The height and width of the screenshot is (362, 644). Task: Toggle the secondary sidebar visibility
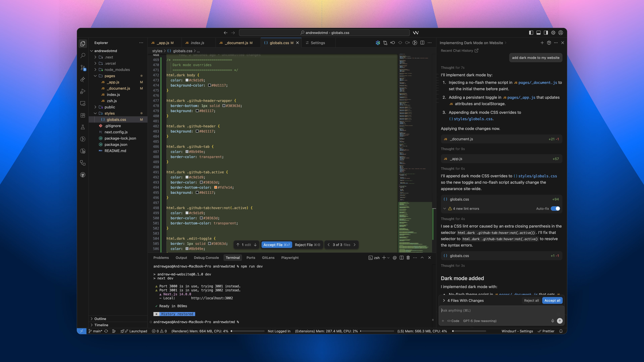click(x=546, y=33)
